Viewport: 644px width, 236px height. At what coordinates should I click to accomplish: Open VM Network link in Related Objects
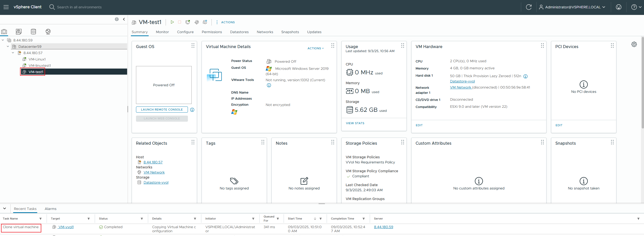click(x=154, y=172)
